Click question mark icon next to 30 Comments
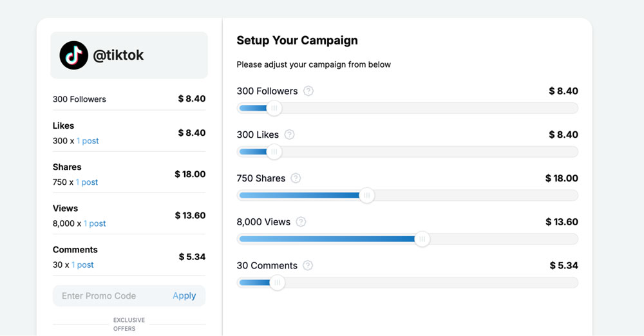Viewport: 644px width, 336px height. (308, 265)
